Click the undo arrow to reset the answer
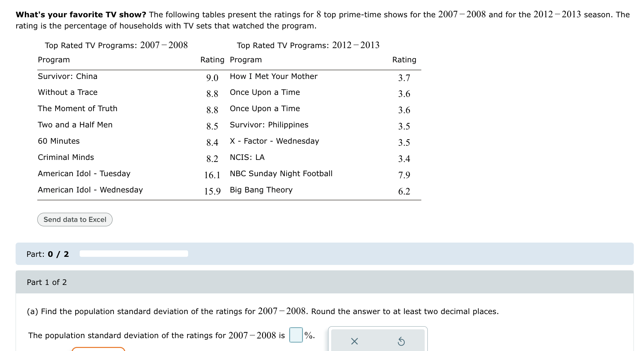The width and height of the screenshot is (644, 351). click(x=402, y=342)
